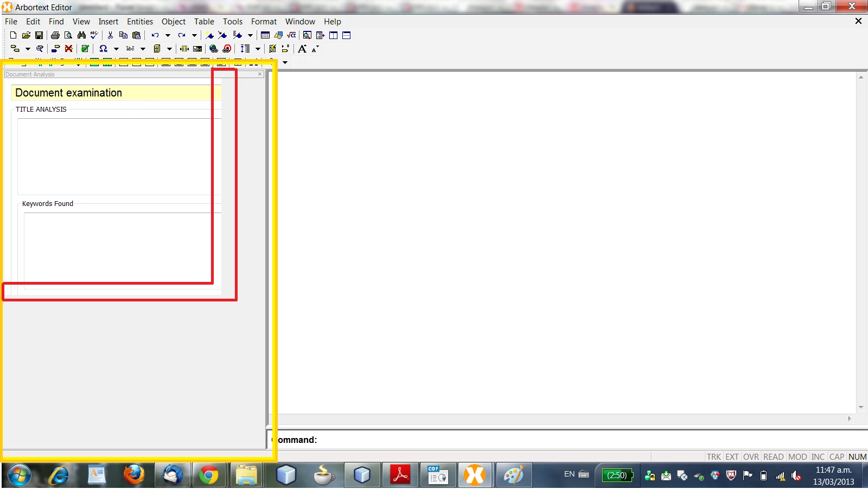This screenshot has width=868, height=489.
Task: Click the CAP status bar indicator
Action: 837,457
